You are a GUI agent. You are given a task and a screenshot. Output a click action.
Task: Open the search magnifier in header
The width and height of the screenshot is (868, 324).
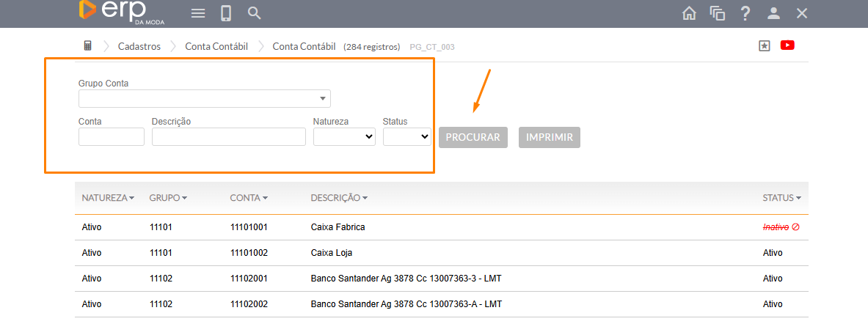254,13
